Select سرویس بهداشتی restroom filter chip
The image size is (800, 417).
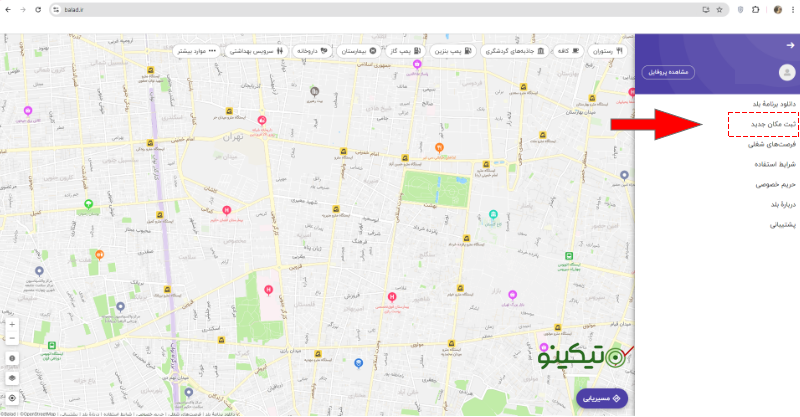[257, 51]
